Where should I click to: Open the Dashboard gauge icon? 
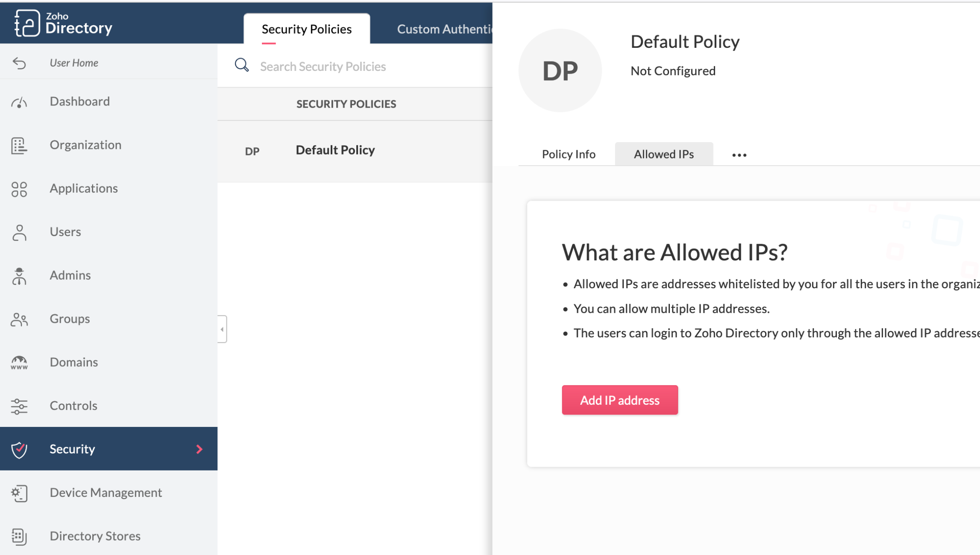[19, 102]
